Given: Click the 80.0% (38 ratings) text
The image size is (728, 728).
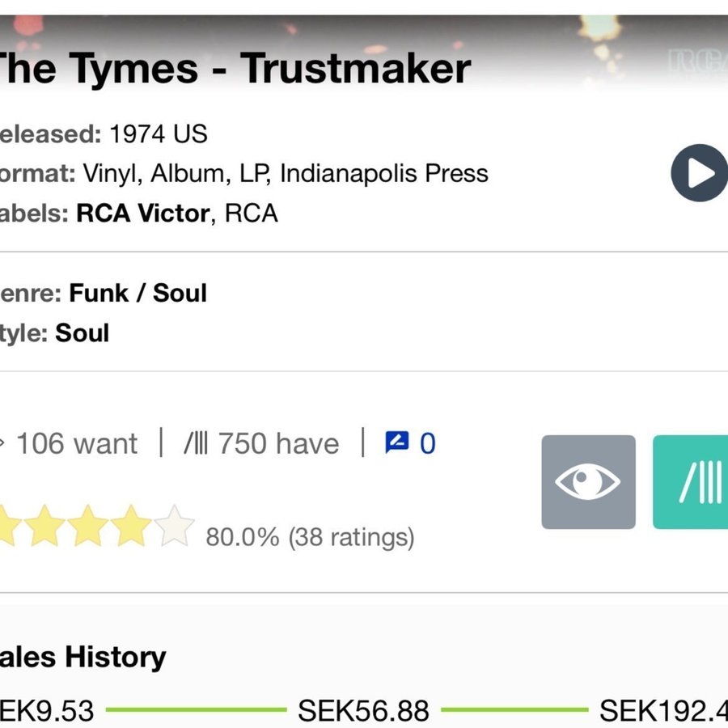Looking at the screenshot, I should click(310, 537).
